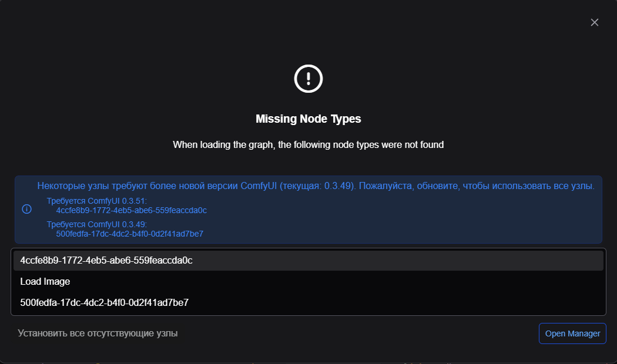Close the Missing Node Types dialog
Screen dimensions: 617x364
pos(594,22)
